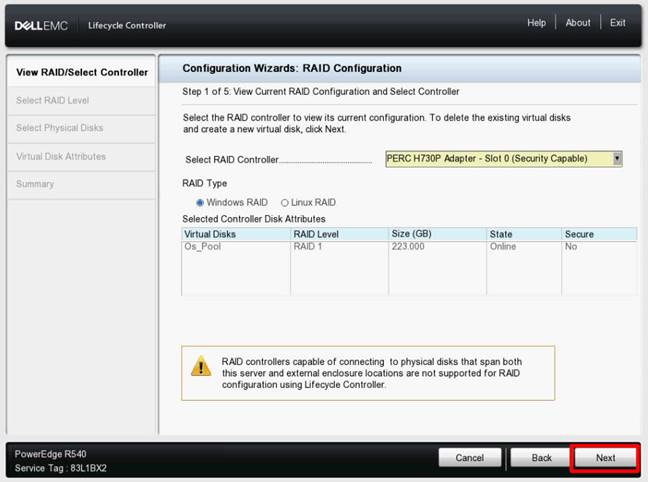Click the RAID Type label
Viewport: 648px width, 482px height.
pos(205,183)
